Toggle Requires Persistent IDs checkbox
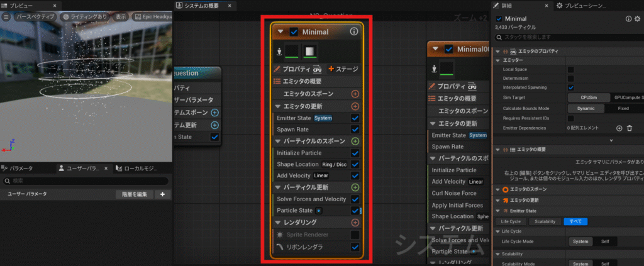 pos(571,118)
